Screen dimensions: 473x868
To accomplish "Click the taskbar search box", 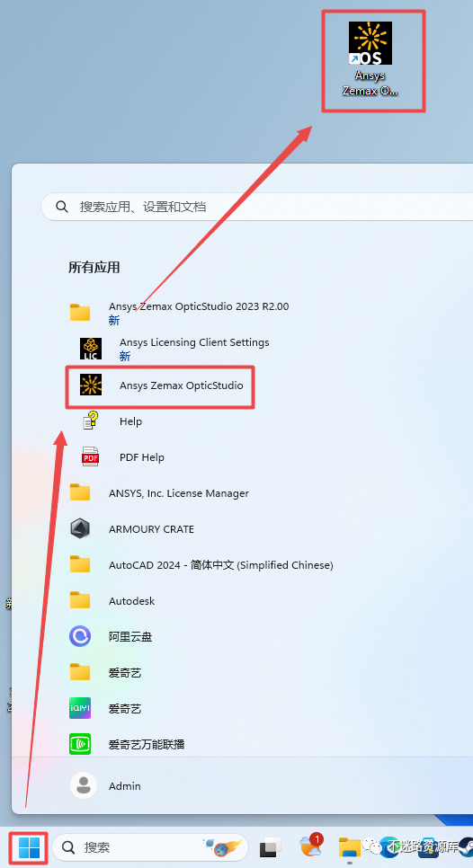I will coord(149,847).
